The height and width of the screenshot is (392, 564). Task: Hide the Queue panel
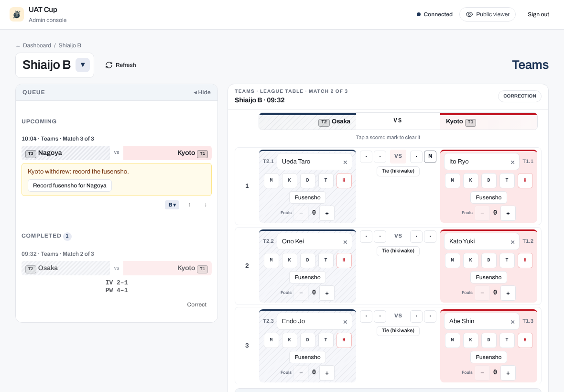click(202, 92)
